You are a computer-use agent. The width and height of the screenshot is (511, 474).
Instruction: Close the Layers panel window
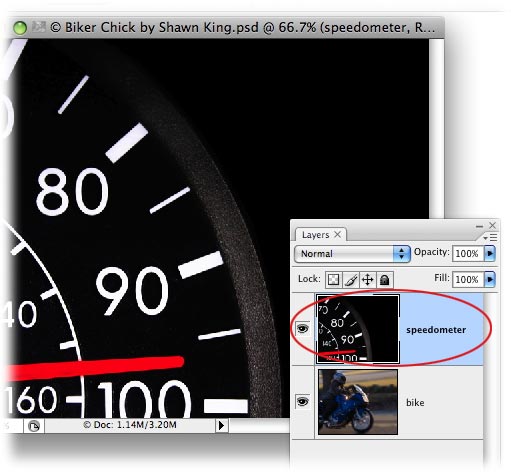493,225
